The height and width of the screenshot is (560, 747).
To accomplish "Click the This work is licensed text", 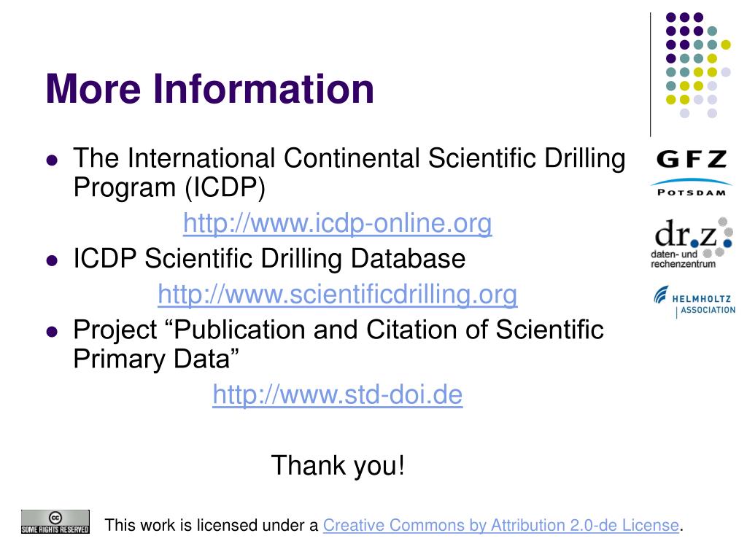I will [211, 525].
